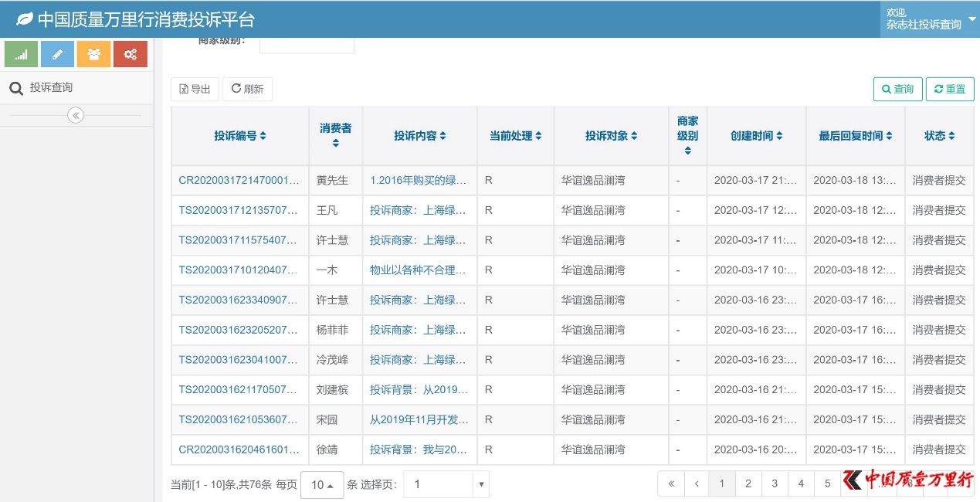The width and height of the screenshot is (980, 502).
Task: Sort the table by 创建时间 column
Action: click(757, 136)
